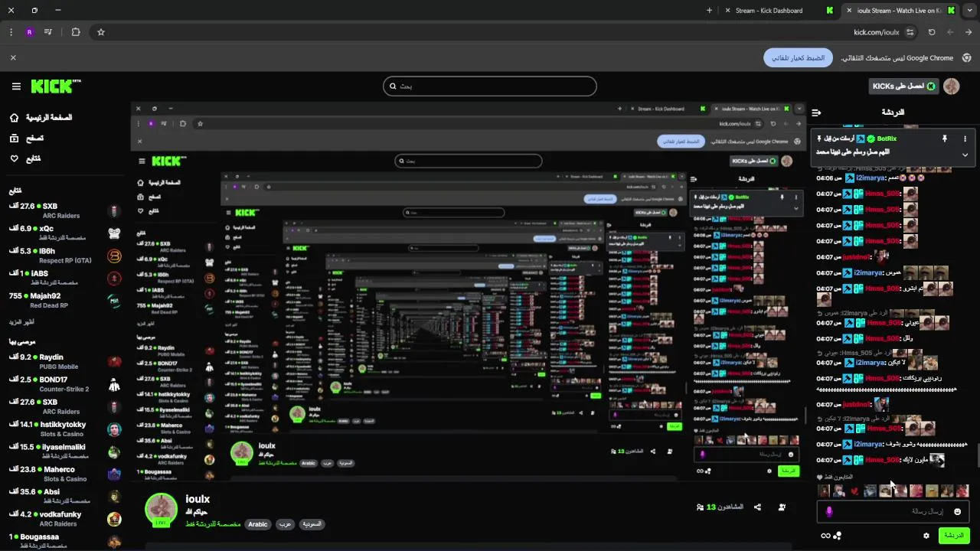The image size is (980, 551).
Task: Open the emoji picker in chat
Action: pyautogui.click(x=958, y=511)
